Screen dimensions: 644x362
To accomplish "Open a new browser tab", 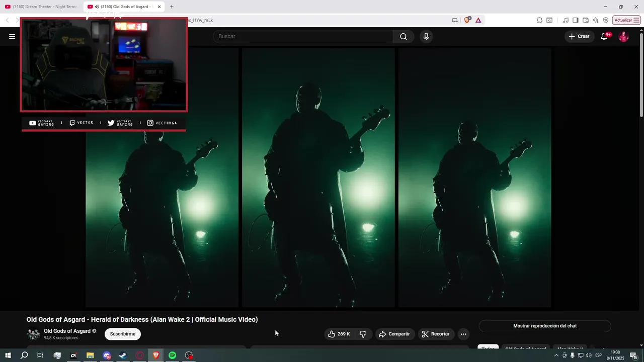I will (x=172, y=7).
